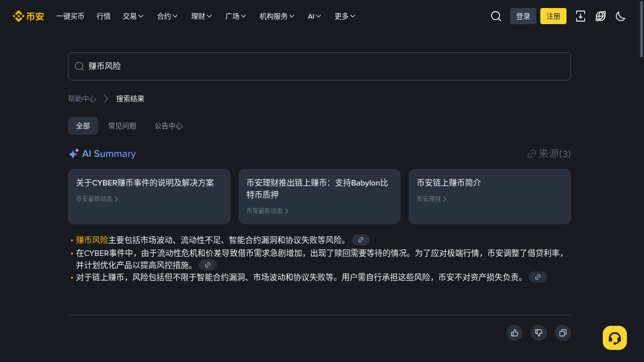644x362 pixels.
Task: Expand the 合约 dropdown menu
Action: 168,16
